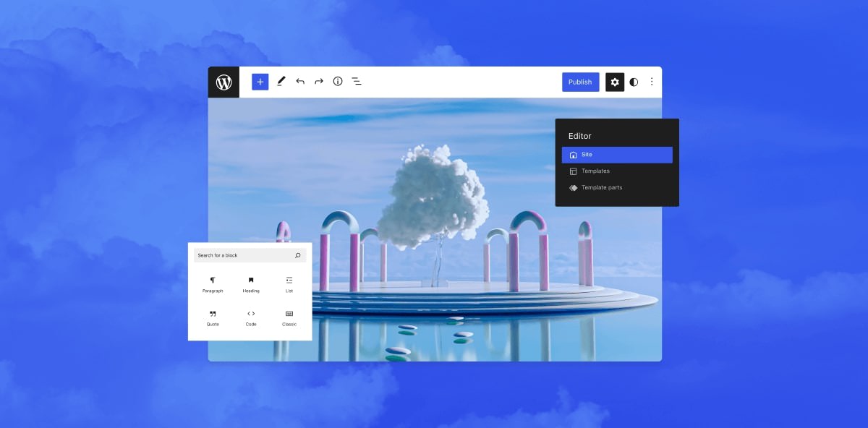Insert a Heading block

point(251,284)
